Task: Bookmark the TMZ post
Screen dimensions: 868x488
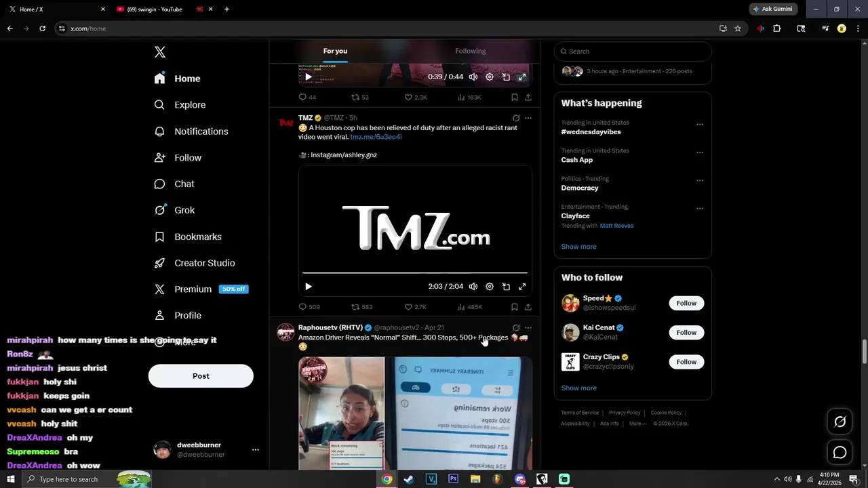Action: point(515,307)
